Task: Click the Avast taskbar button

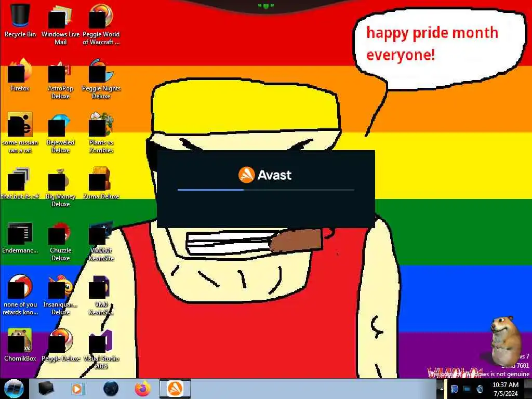Action: [175, 389]
